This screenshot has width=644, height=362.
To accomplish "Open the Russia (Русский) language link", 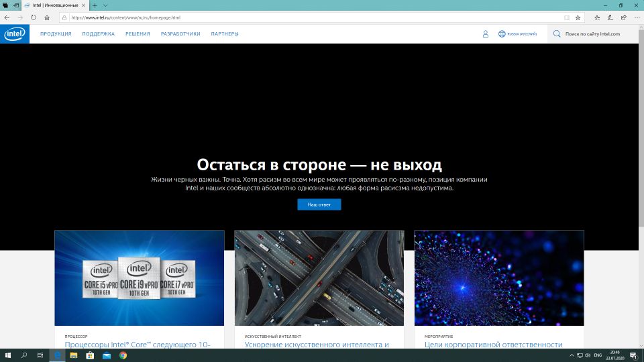I will tap(522, 34).
